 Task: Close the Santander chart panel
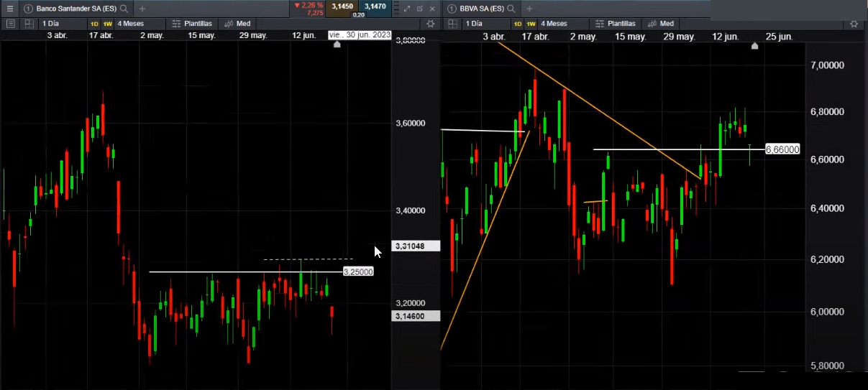(x=432, y=9)
